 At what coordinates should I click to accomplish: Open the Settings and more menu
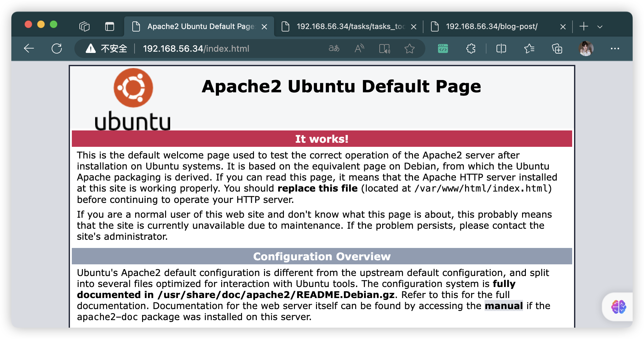[615, 49]
